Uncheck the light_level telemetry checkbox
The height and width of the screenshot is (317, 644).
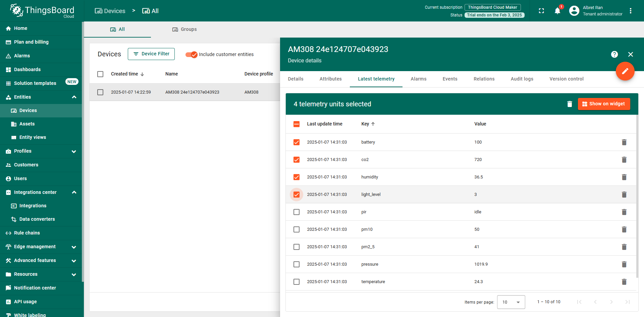tap(297, 195)
